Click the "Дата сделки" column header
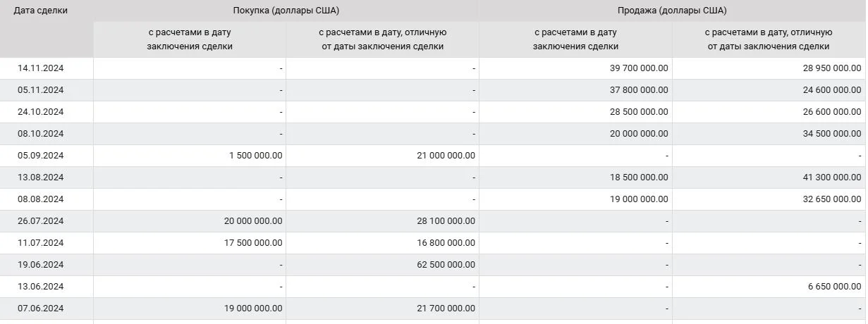The height and width of the screenshot is (324, 868). pos(41,11)
